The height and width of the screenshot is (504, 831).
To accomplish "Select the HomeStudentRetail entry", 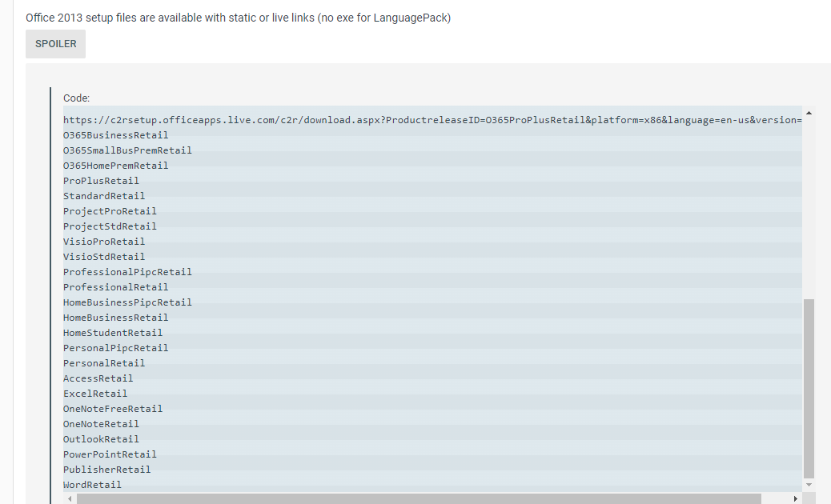I will [x=113, y=333].
